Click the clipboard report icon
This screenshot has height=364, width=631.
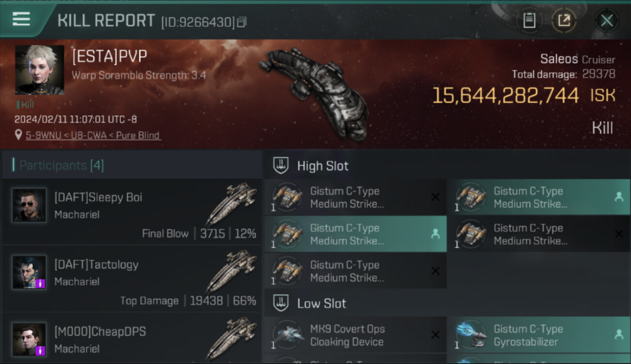pos(529,20)
